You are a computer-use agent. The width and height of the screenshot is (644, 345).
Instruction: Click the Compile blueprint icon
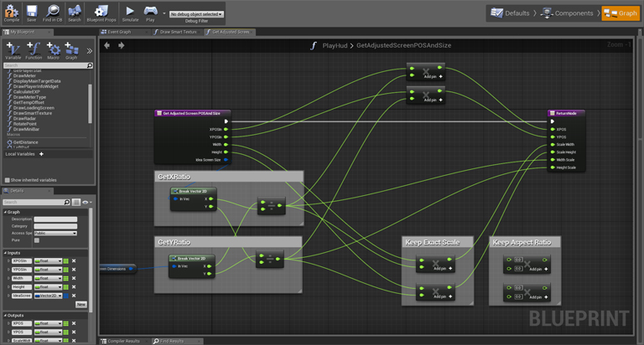coord(12,12)
